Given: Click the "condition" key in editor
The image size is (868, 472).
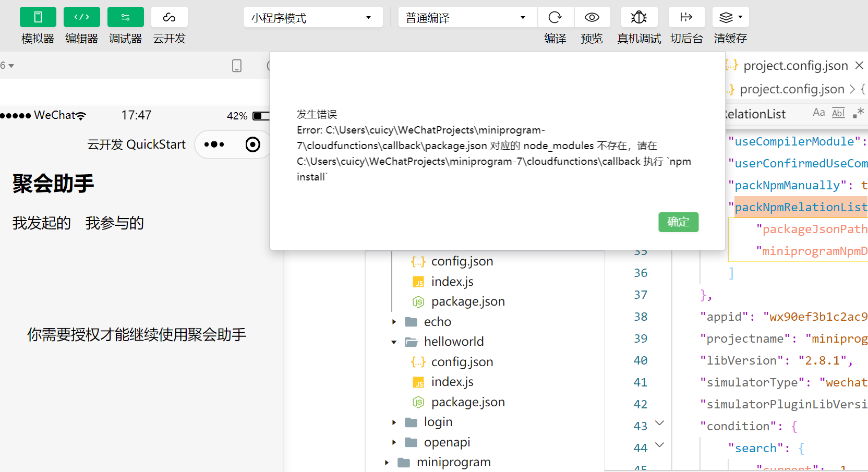Looking at the screenshot, I should [x=738, y=426].
